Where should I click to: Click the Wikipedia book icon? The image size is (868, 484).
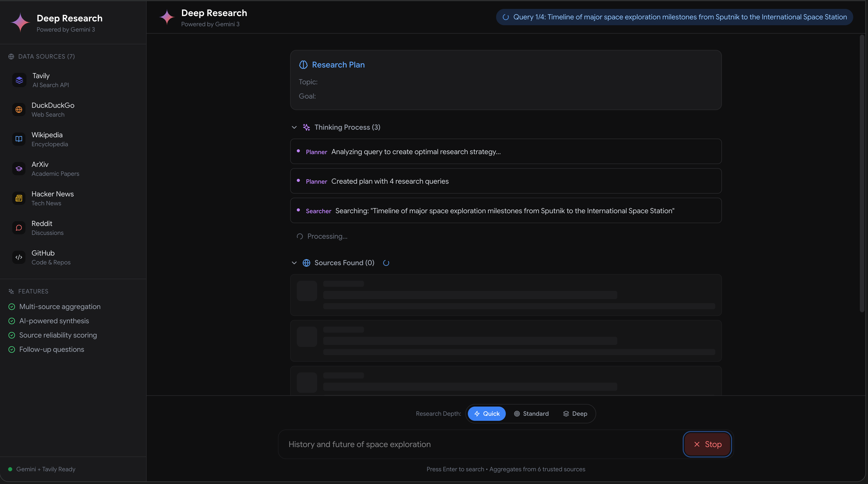point(19,139)
